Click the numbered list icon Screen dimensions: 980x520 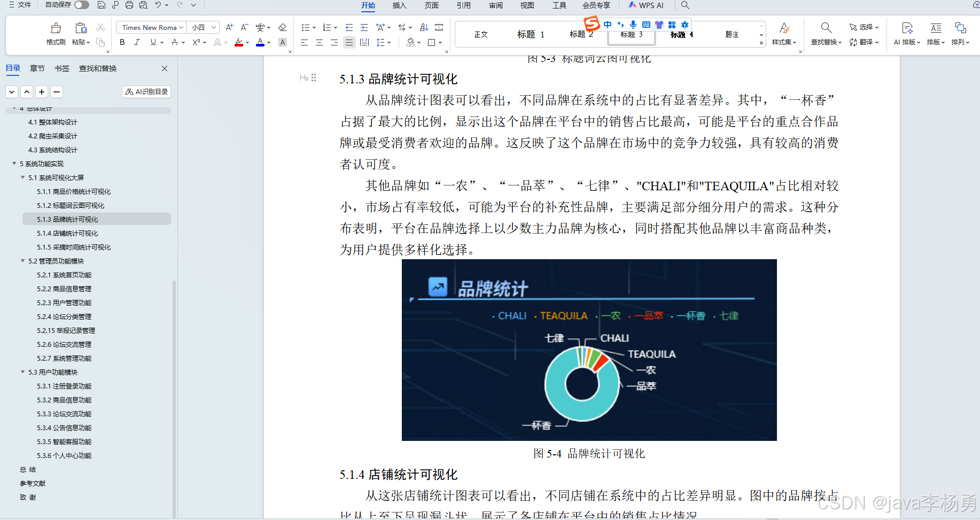[327, 27]
